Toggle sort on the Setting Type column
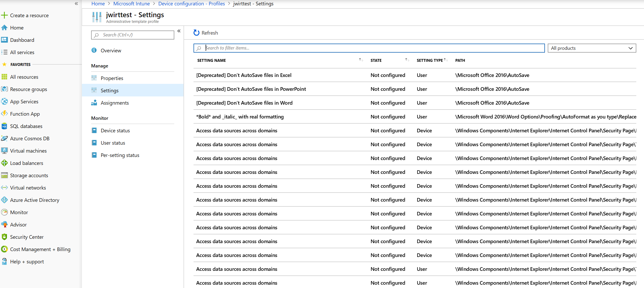The height and width of the screenshot is (288, 644). tap(446, 60)
